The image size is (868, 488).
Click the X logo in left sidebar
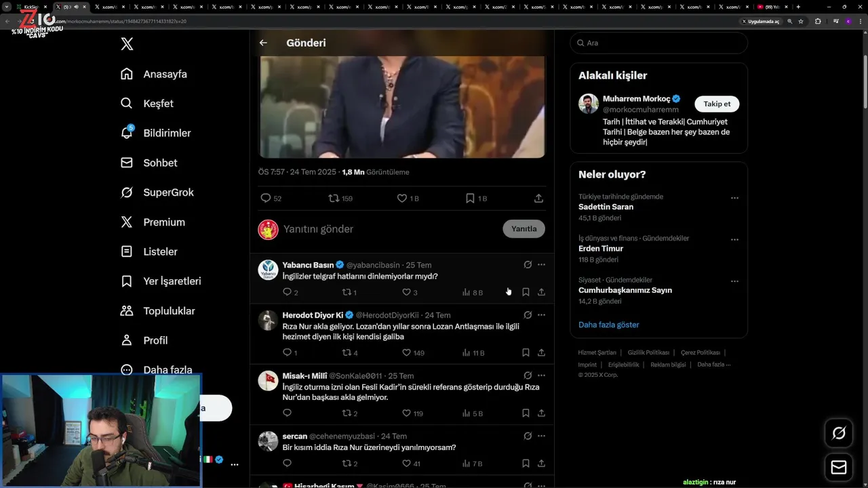tap(127, 44)
